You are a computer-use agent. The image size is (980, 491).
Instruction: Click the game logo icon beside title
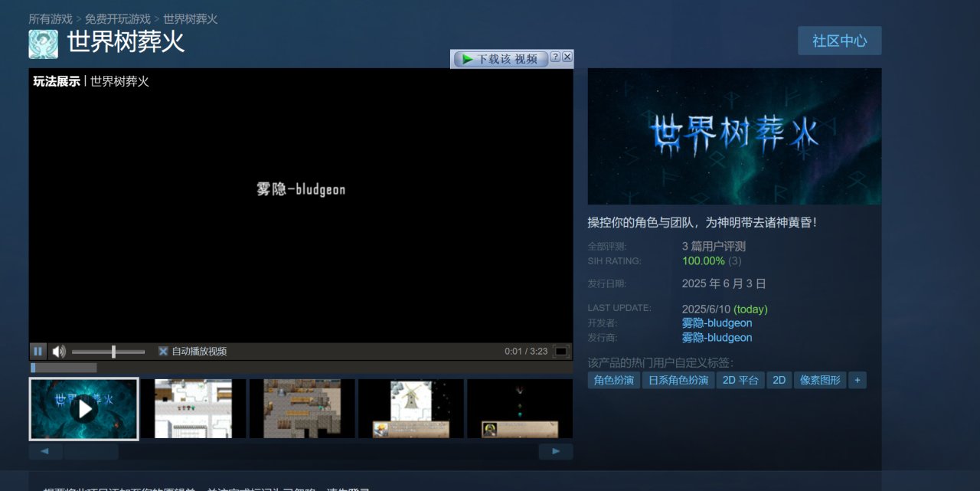tap(44, 44)
